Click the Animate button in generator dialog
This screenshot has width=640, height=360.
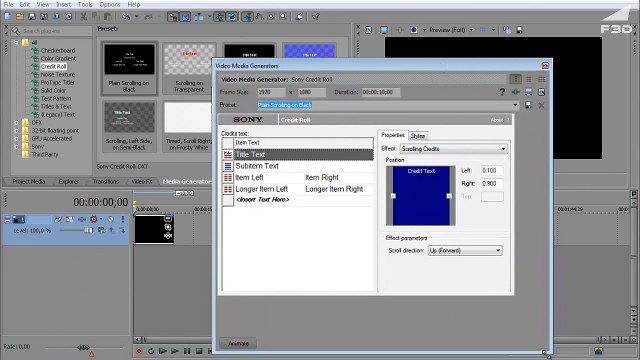[x=238, y=344]
